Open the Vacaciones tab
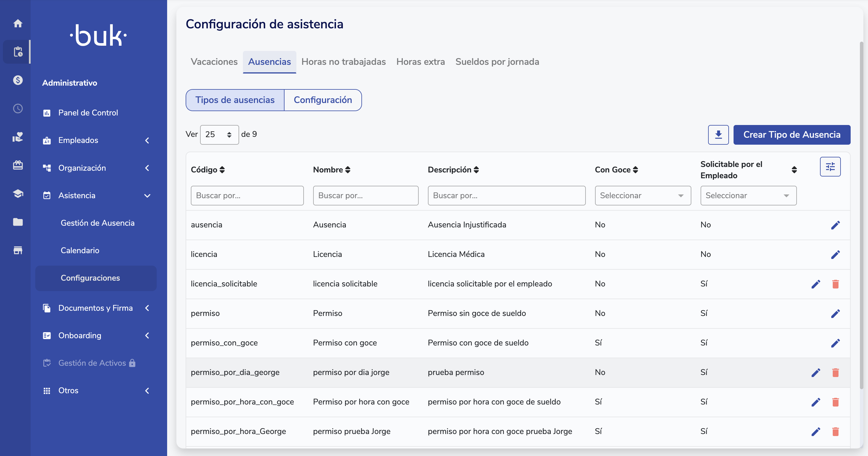The width and height of the screenshot is (868, 456). coord(214,62)
